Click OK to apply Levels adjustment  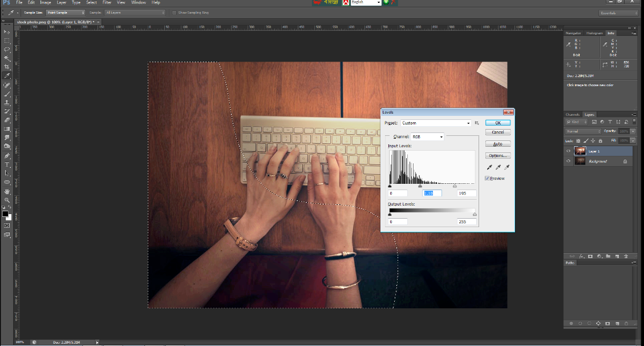[x=497, y=122]
